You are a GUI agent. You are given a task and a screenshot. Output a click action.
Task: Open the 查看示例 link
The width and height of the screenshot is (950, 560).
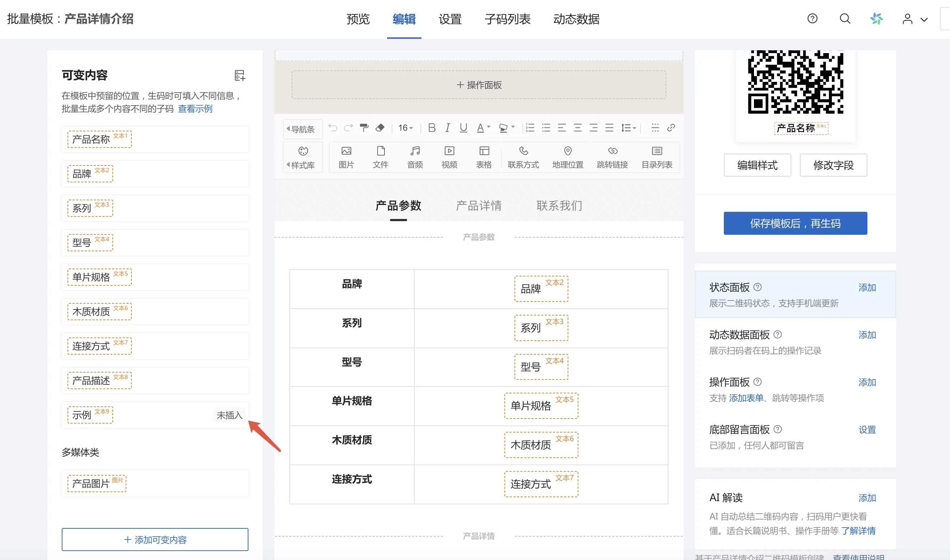[x=195, y=109]
